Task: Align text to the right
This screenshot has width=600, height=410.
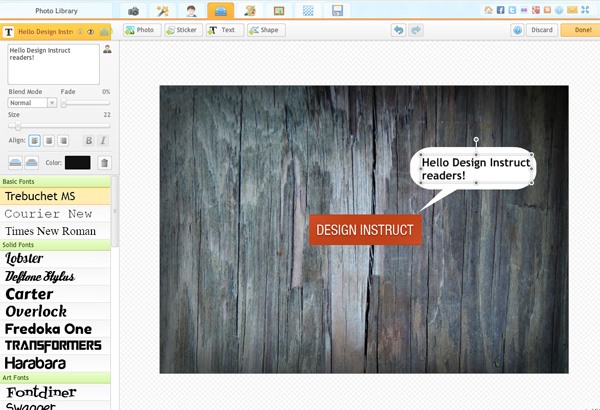Action: click(63, 141)
